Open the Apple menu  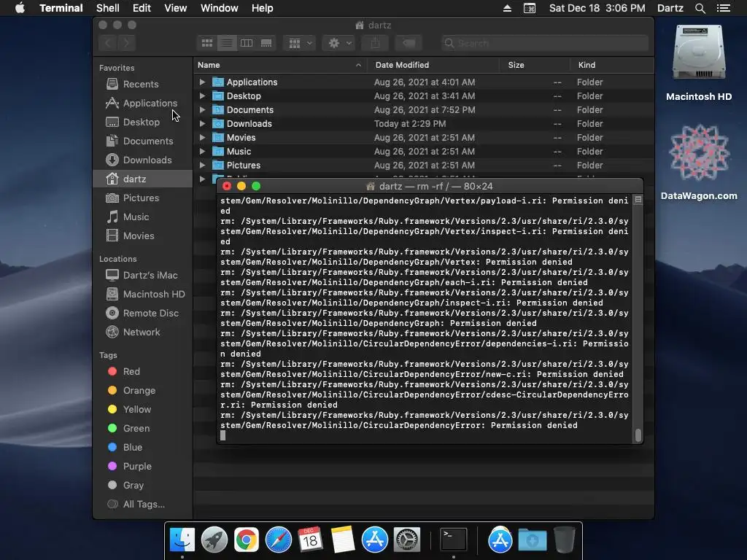(x=20, y=8)
